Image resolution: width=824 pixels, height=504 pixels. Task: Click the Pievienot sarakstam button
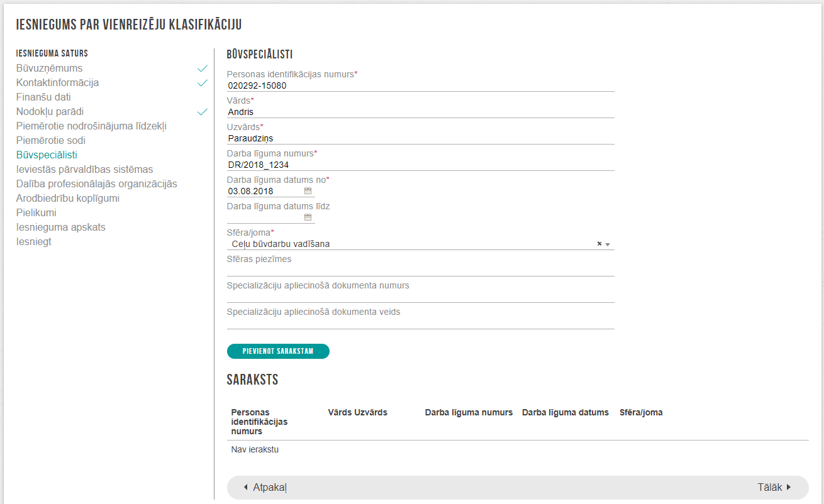pos(278,351)
